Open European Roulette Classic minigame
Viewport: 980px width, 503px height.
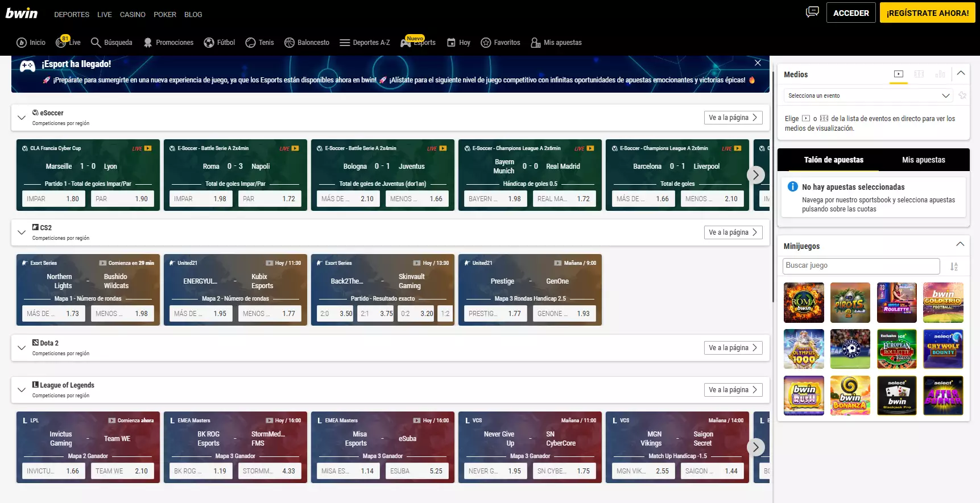897,349
